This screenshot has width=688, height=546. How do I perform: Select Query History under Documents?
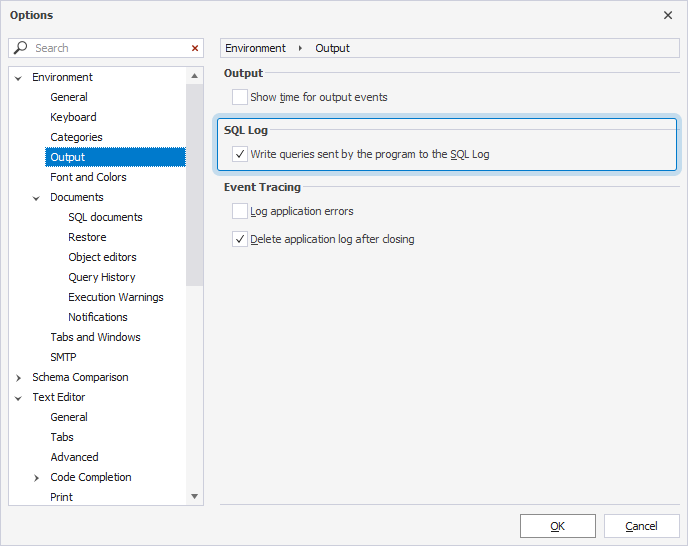coord(101,277)
